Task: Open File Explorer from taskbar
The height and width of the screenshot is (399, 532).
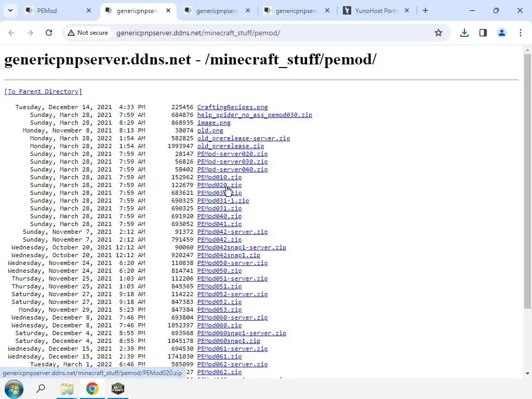Action: tap(67, 389)
